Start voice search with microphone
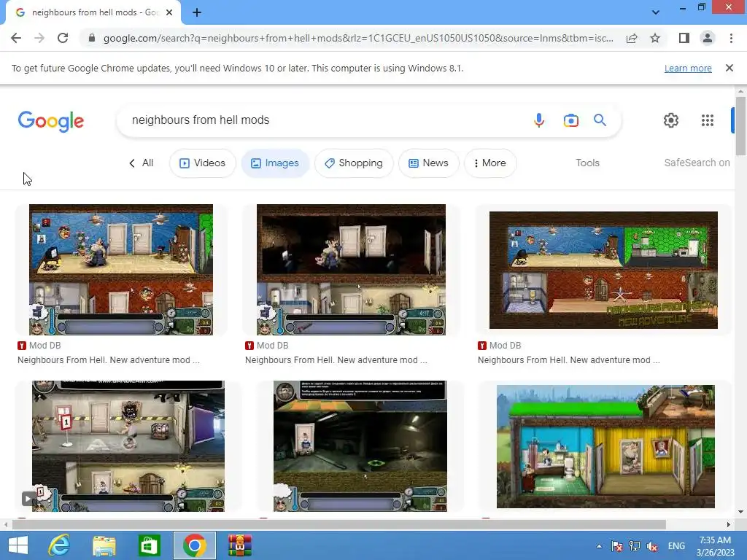747x560 pixels. (539, 120)
